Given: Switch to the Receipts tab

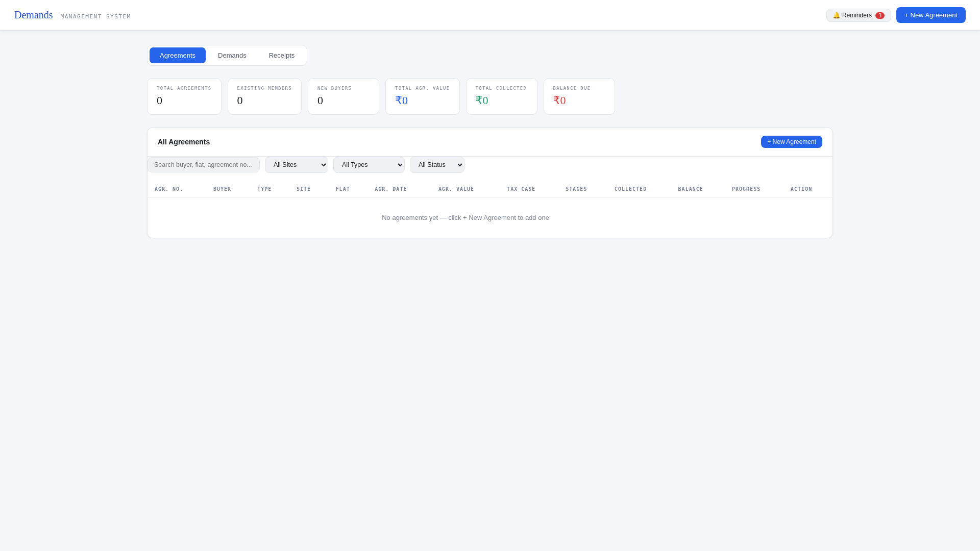Looking at the screenshot, I should [x=282, y=55].
